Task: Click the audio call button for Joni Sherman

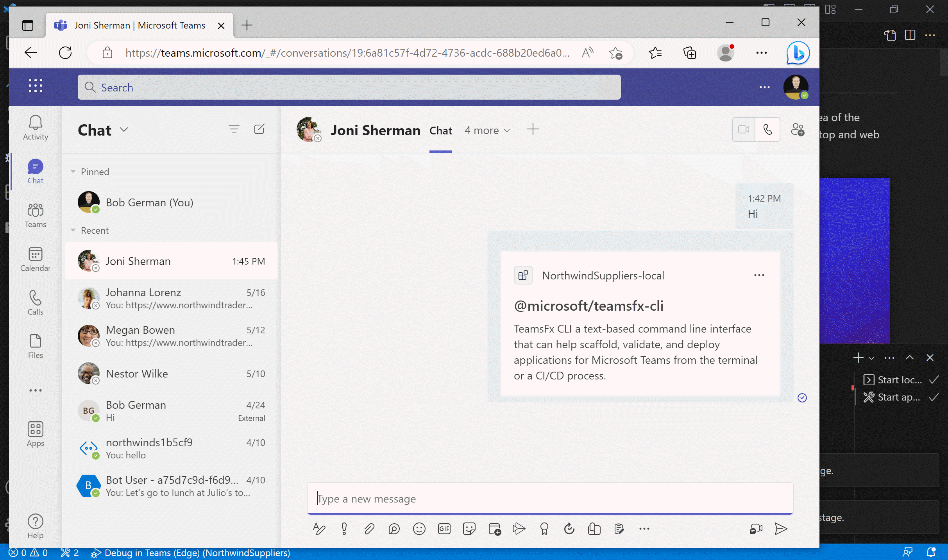Action: coord(768,129)
